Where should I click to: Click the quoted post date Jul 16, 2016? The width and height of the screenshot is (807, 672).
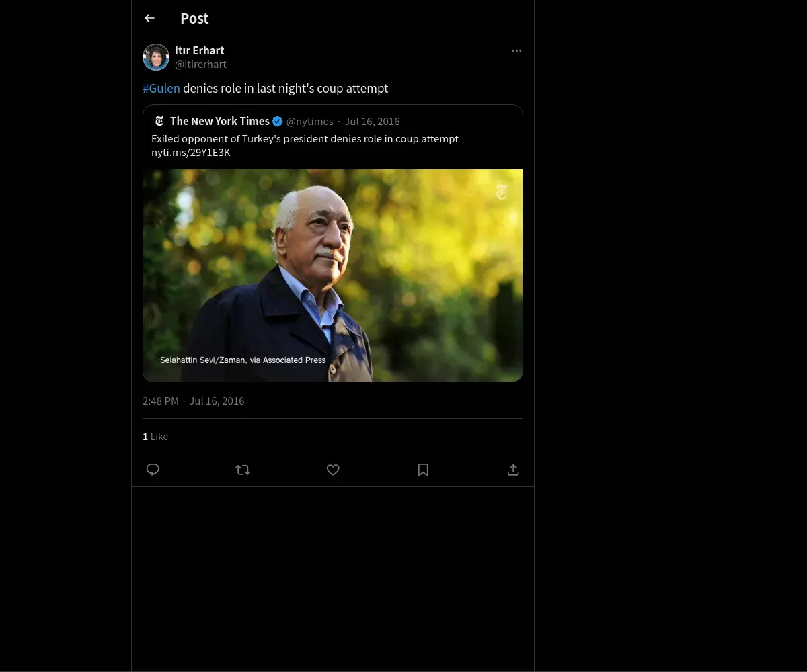tap(372, 122)
